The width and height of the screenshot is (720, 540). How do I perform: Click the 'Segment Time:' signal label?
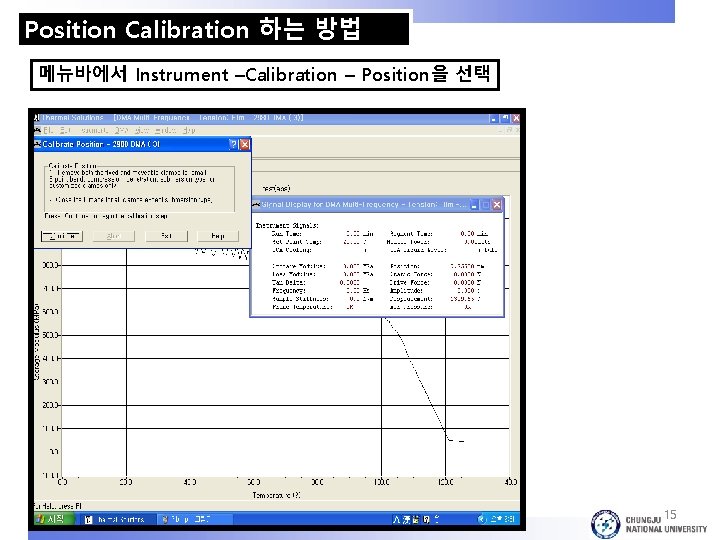411,234
